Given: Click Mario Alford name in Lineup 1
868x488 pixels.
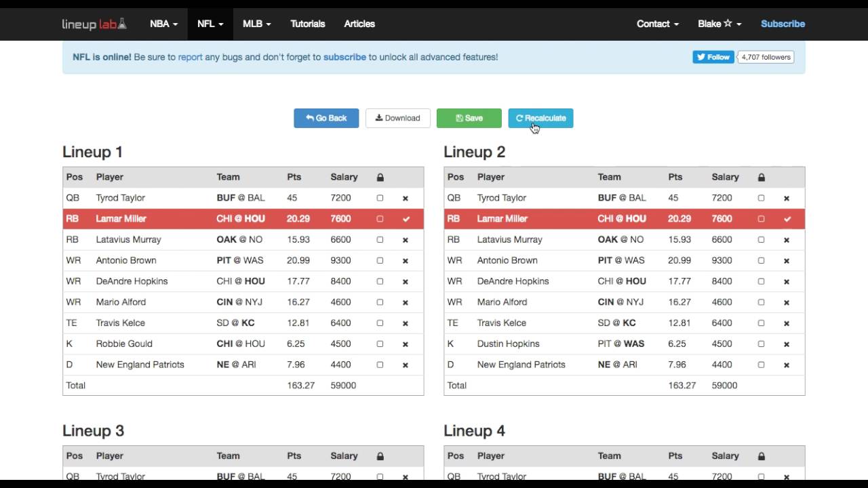Looking at the screenshot, I should pyautogui.click(x=121, y=302).
